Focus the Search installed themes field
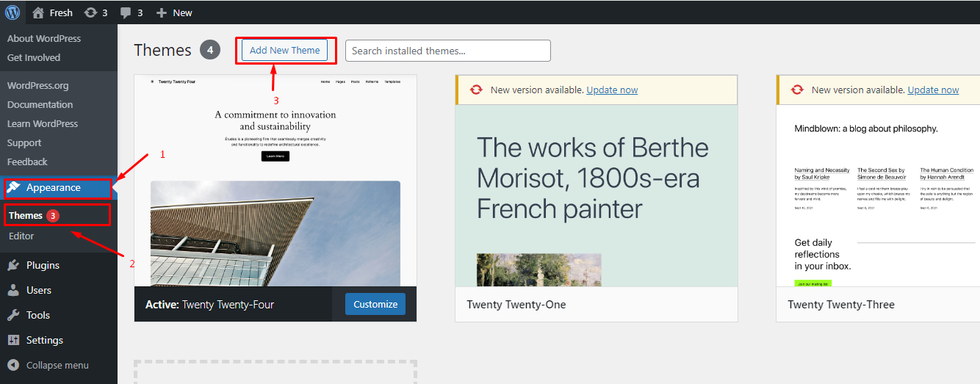The height and width of the screenshot is (384, 980). 447,51
